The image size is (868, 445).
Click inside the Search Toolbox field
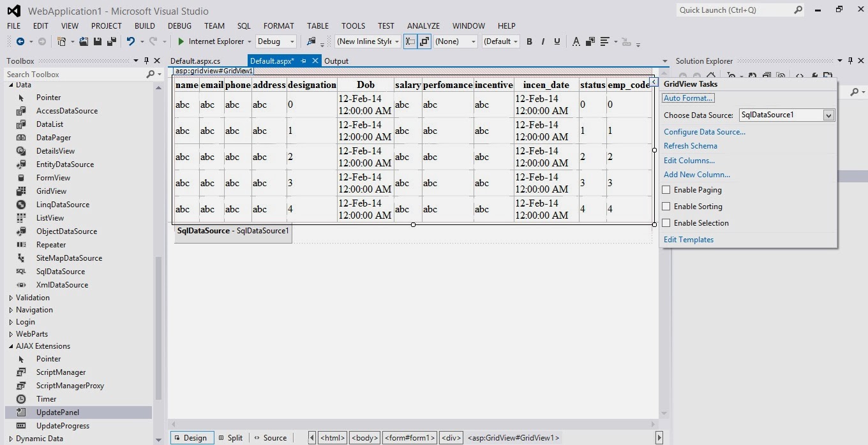pos(75,75)
